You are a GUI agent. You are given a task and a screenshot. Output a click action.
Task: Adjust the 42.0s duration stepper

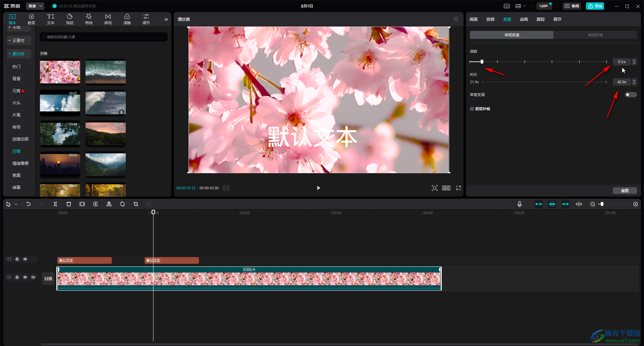[634, 82]
